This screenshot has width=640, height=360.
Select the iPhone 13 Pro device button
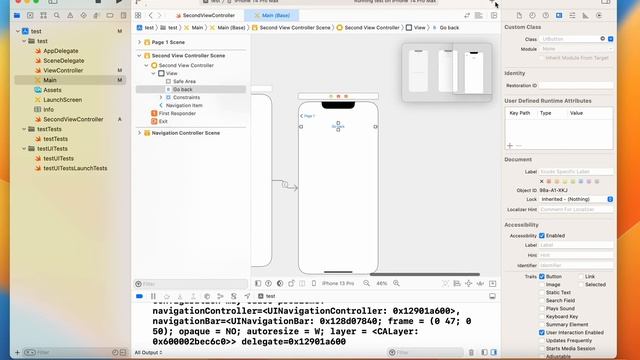[x=338, y=283]
